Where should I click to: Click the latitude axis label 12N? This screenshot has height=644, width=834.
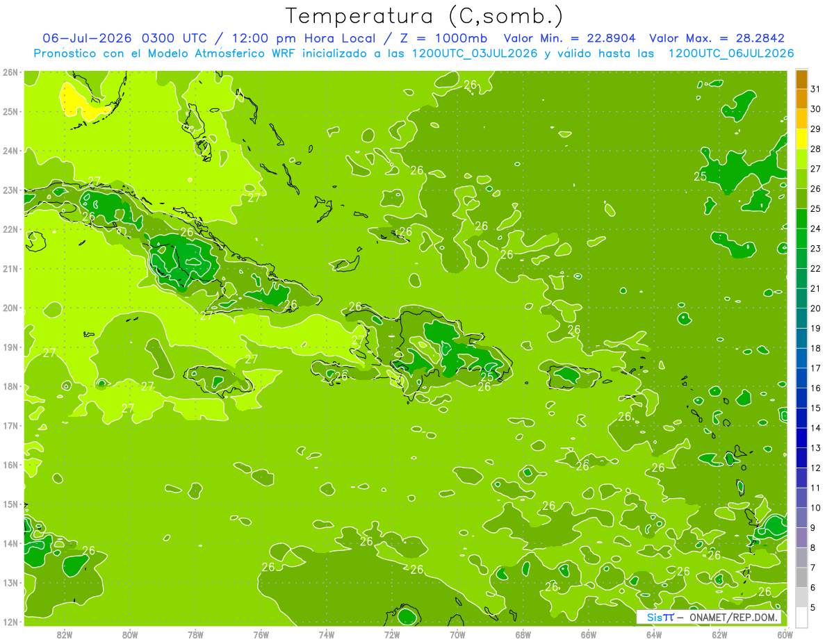(10, 621)
